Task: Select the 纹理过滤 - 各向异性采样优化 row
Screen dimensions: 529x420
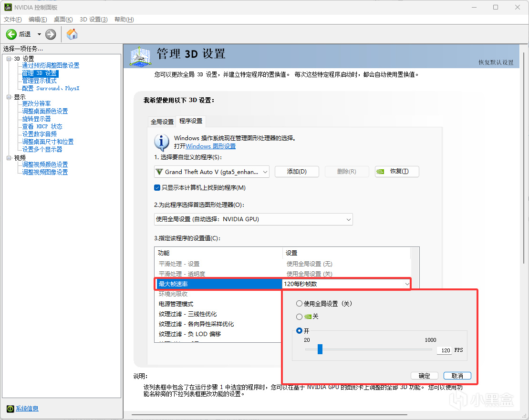Action: tap(218, 324)
